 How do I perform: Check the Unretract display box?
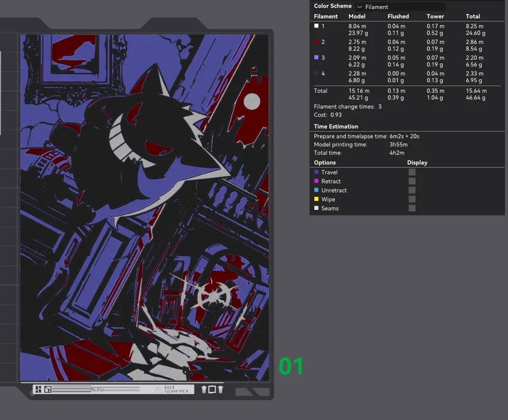tap(412, 190)
